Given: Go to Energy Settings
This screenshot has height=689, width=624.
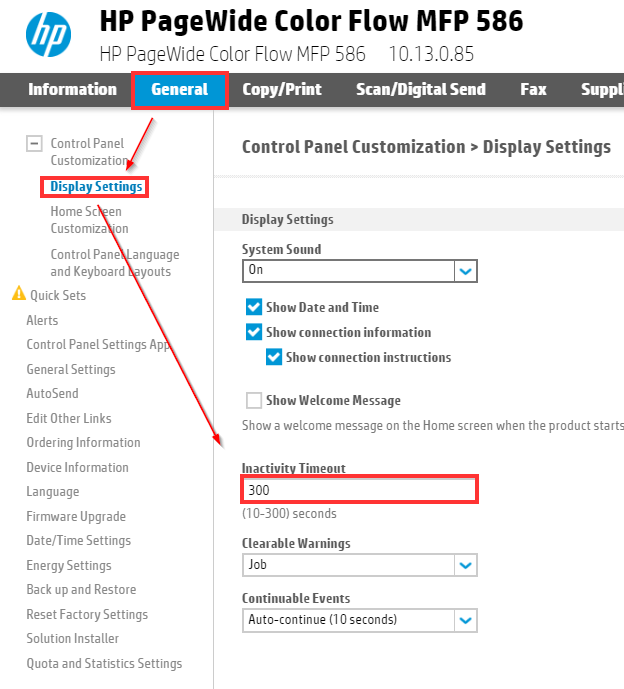Looking at the screenshot, I should [x=69, y=565].
